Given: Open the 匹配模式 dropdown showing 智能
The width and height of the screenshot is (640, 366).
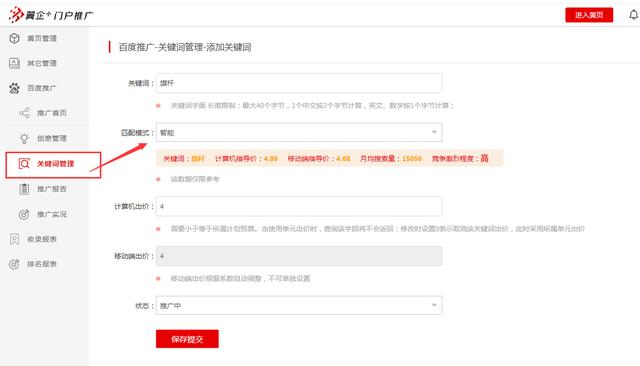Looking at the screenshot, I should 299,133.
